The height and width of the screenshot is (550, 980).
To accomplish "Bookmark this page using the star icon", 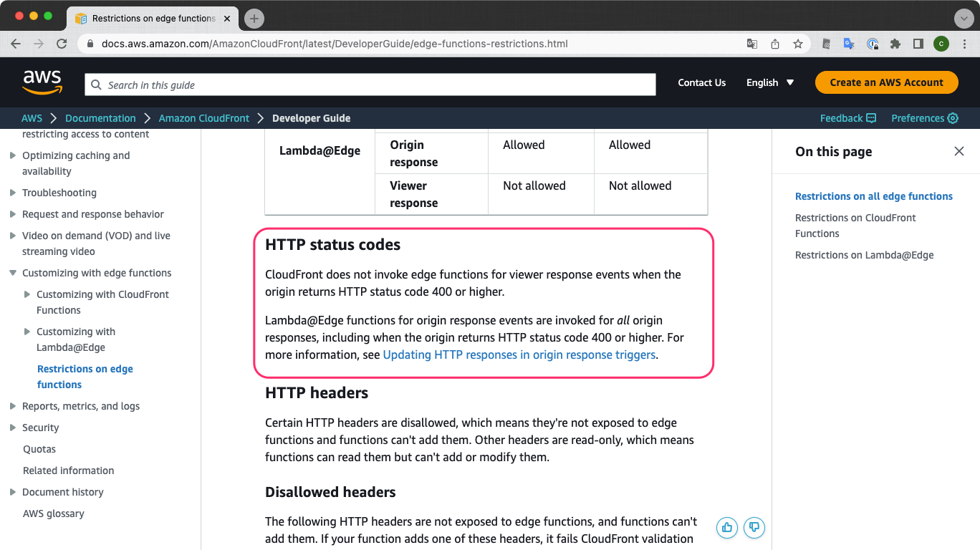I will point(797,44).
